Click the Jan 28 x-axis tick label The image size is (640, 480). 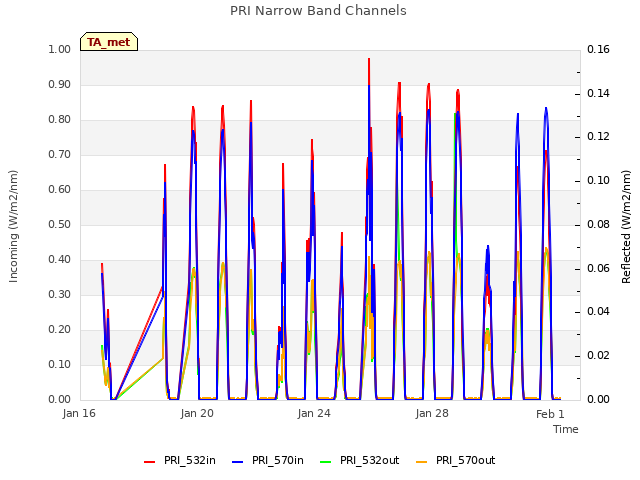(x=432, y=413)
